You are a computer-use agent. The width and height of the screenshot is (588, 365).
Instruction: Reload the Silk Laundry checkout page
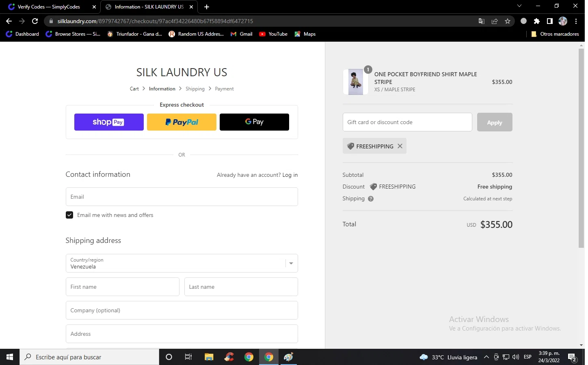pyautogui.click(x=35, y=21)
